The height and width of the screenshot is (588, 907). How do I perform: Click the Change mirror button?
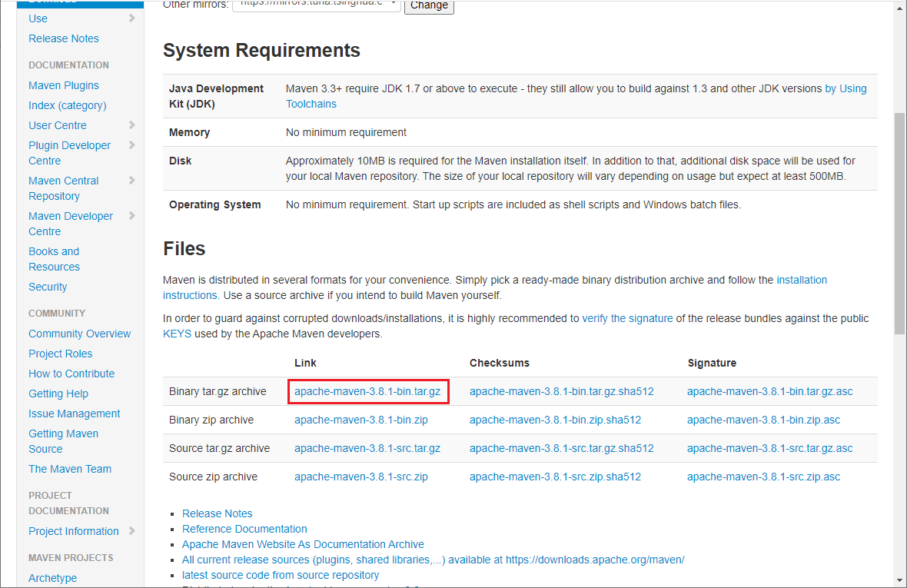(x=429, y=6)
